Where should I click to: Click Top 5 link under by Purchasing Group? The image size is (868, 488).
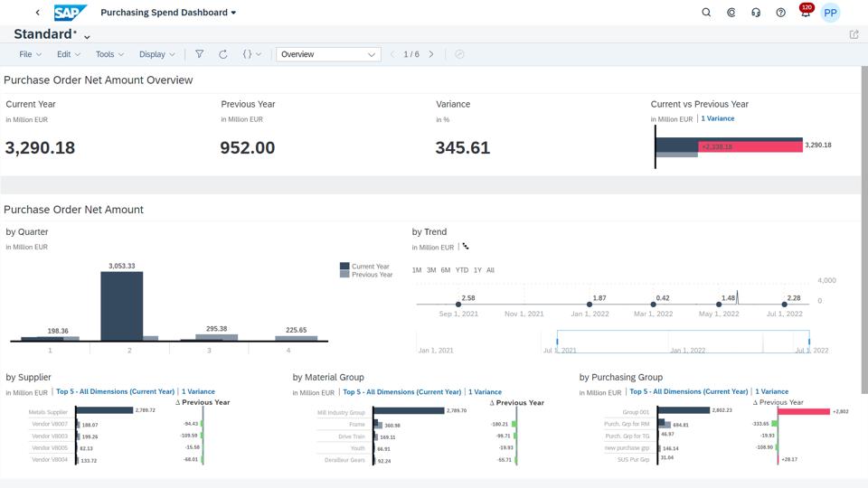pos(689,391)
